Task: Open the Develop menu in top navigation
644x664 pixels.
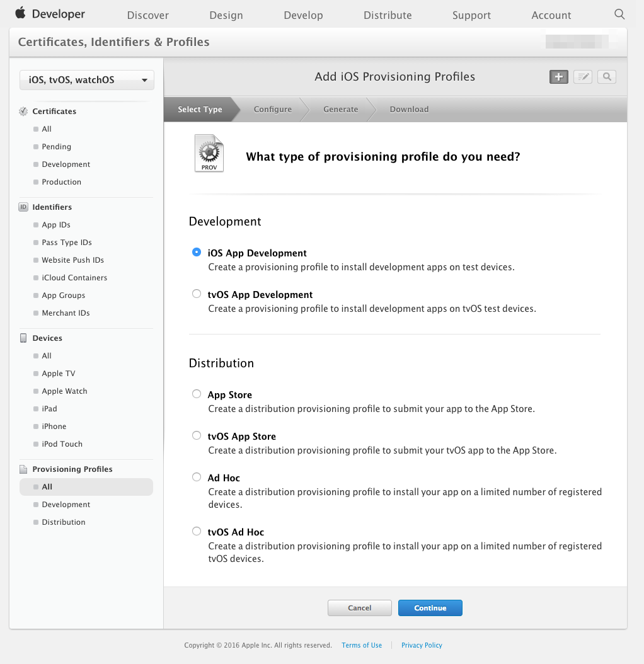Action: pyautogui.click(x=303, y=14)
